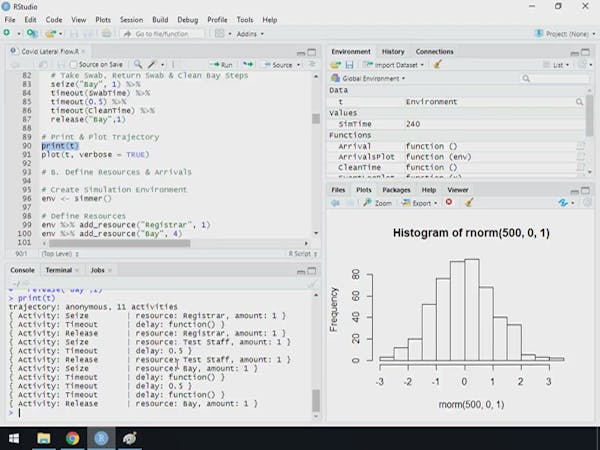Switch to the Terminal tab
This screenshot has height=450, width=600.
[x=59, y=270]
